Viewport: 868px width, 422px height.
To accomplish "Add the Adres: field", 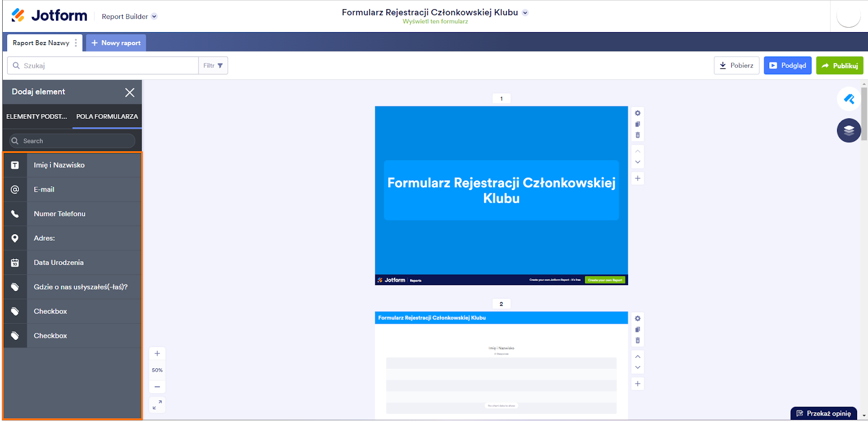I will coord(72,238).
